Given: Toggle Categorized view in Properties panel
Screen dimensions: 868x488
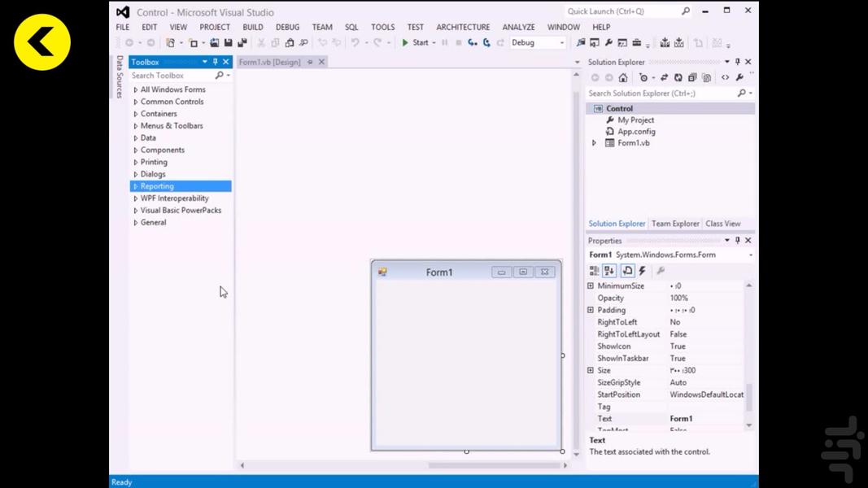Looking at the screenshot, I should click(594, 271).
